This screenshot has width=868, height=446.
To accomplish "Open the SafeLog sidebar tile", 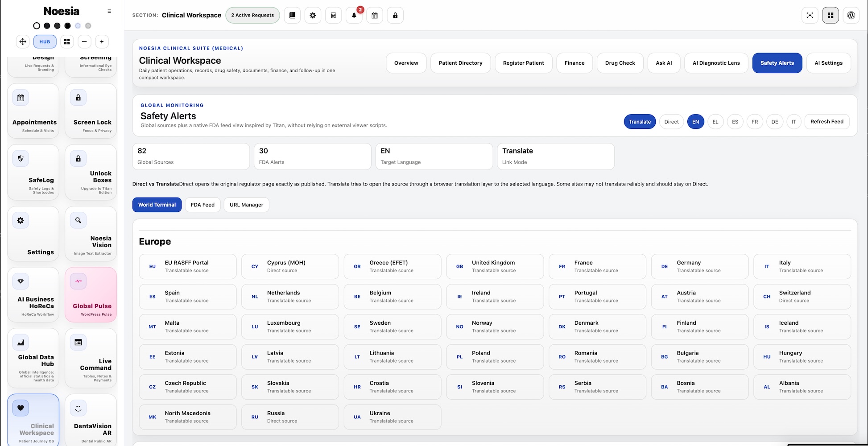I will point(33,172).
